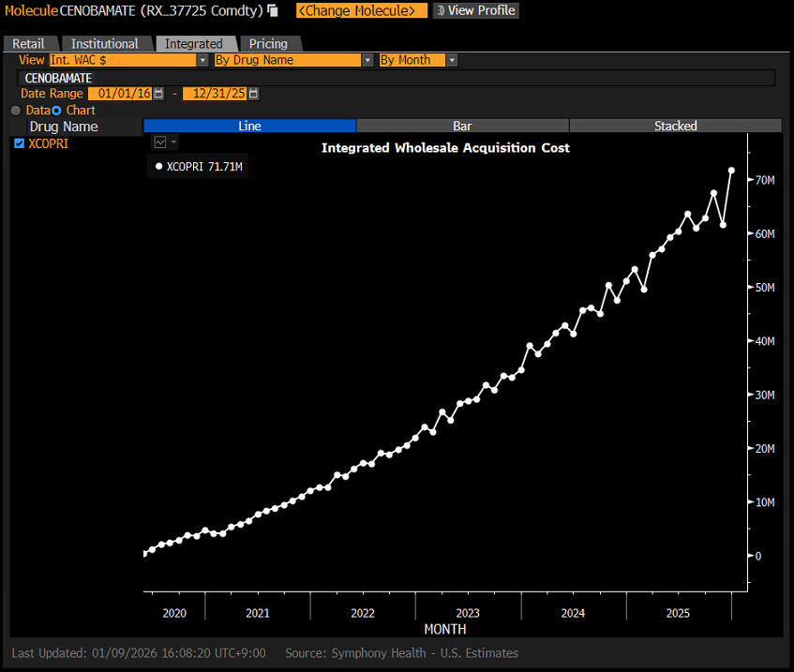
Task: Click the 2024 label on the x-axis
Action: click(x=573, y=613)
